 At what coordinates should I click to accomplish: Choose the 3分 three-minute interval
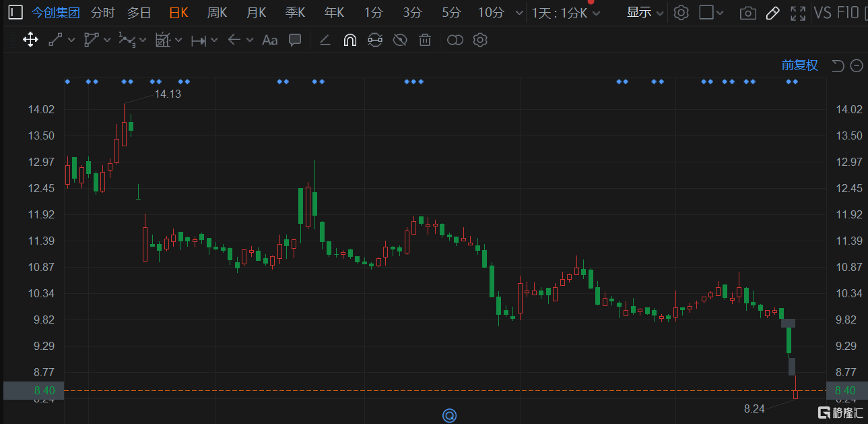click(x=413, y=12)
